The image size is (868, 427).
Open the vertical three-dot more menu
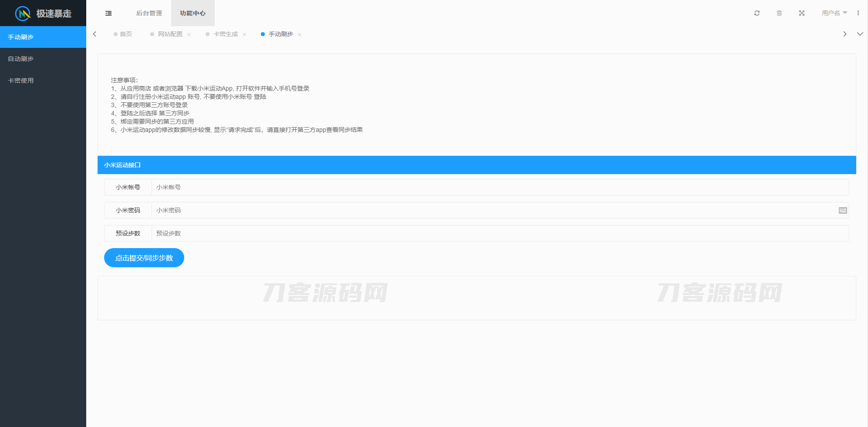(x=858, y=13)
